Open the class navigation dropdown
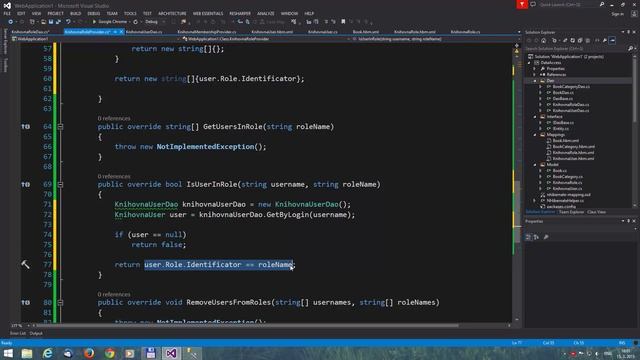Viewport: 640px width, 360px height. [x=266, y=39]
